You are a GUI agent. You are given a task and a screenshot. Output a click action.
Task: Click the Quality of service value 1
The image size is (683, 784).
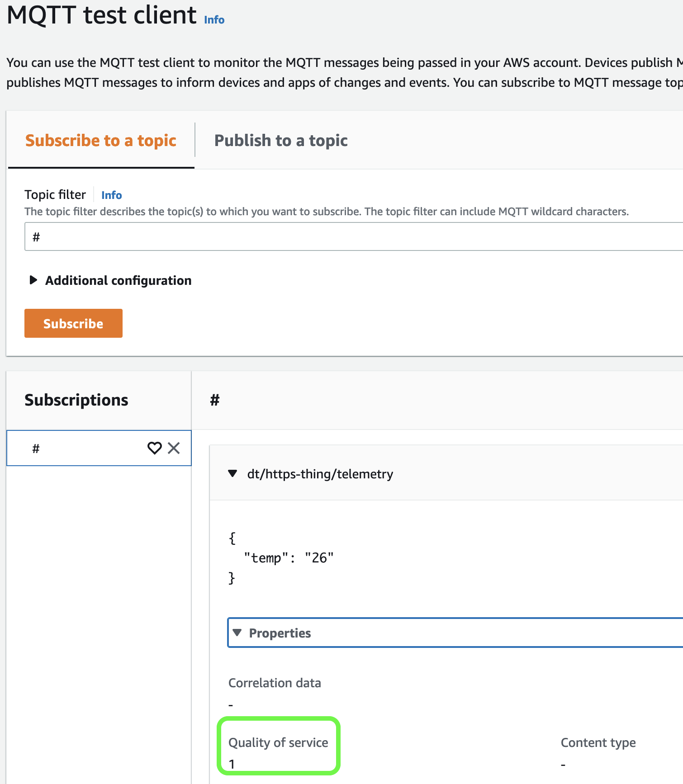click(232, 764)
